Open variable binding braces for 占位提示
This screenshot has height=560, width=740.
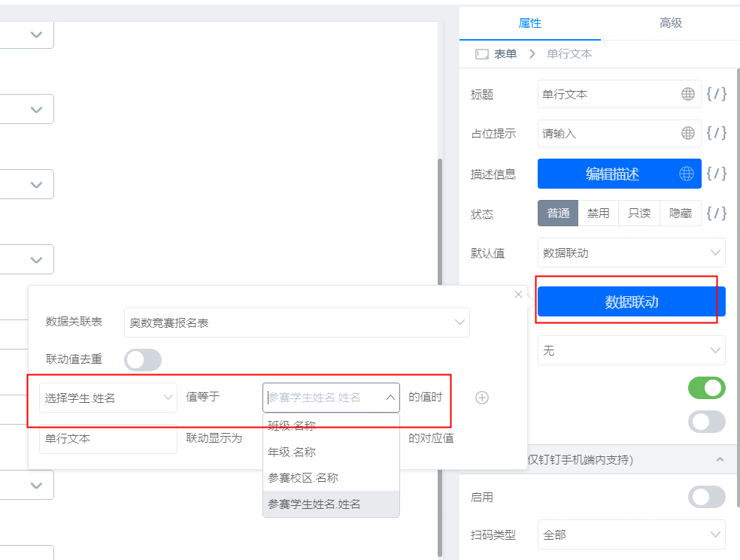click(x=716, y=133)
